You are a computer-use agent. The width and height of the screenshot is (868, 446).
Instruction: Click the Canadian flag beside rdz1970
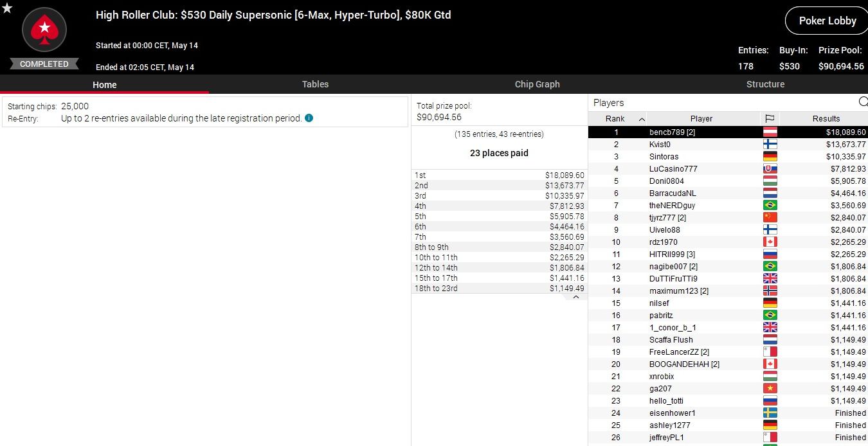tap(770, 242)
